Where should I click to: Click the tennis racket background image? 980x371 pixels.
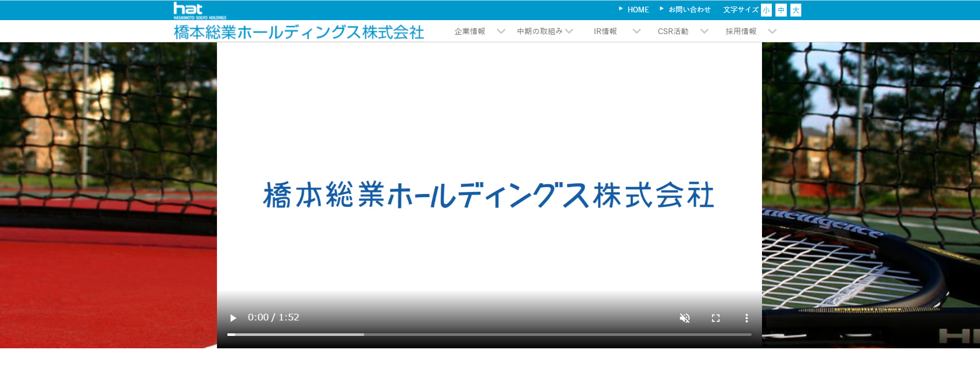click(x=871, y=195)
